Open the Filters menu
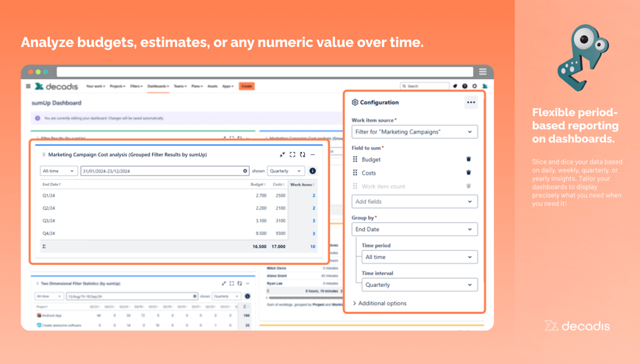Screen dimensions: 640x364 137,86
